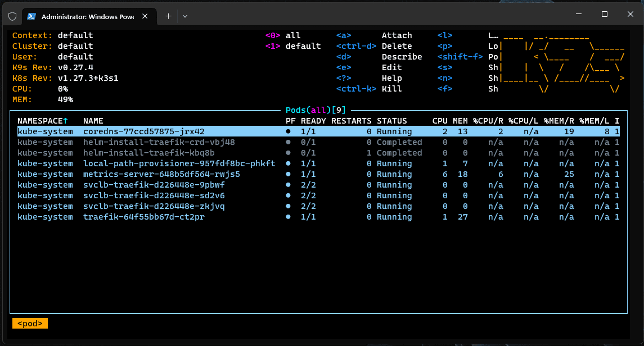This screenshot has width=644, height=346.
Task: Open the tab profile dropdown chevron
Action: (x=185, y=16)
